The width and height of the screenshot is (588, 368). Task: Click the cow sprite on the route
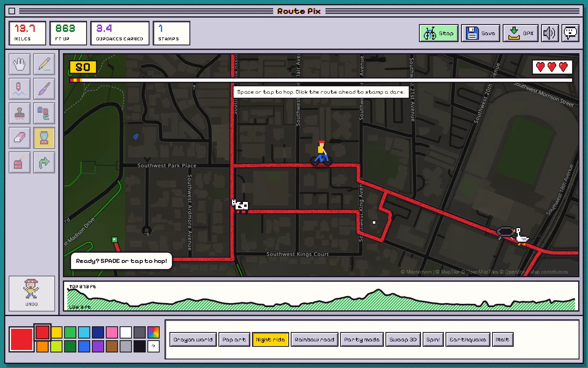[x=240, y=206]
